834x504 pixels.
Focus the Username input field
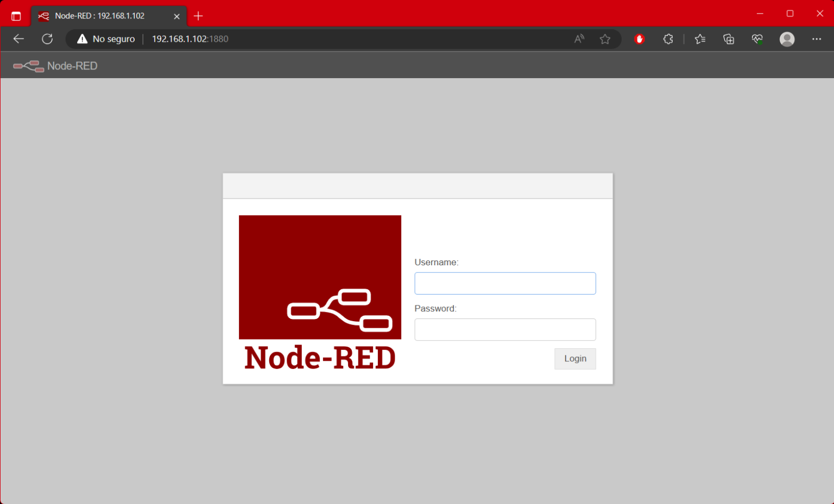pyautogui.click(x=505, y=283)
